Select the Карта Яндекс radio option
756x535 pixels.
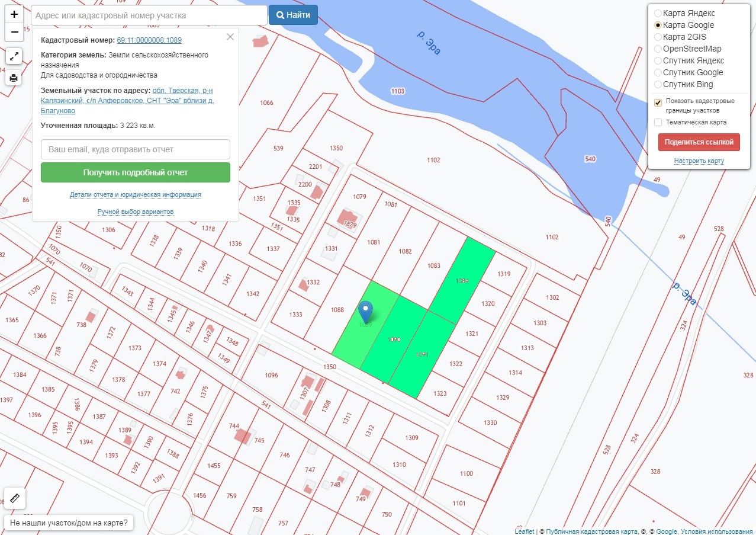tap(658, 13)
